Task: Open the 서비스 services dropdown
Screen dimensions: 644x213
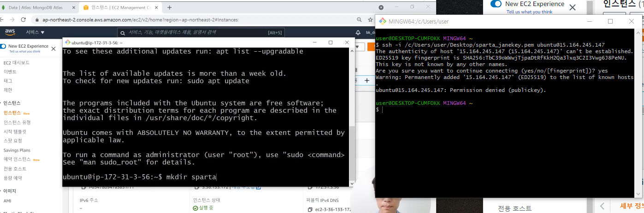Action: tap(35, 32)
